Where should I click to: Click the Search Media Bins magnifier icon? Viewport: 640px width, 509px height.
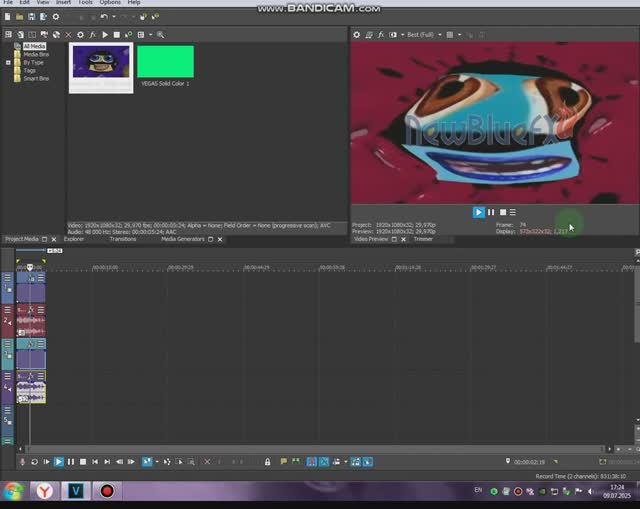pos(161,35)
